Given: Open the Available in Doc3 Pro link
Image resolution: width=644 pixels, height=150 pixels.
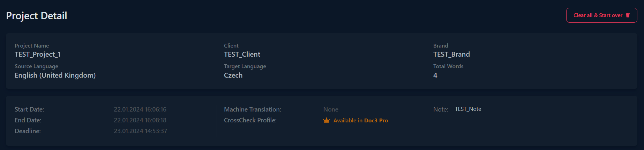Looking at the screenshot, I should tap(360, 120).
